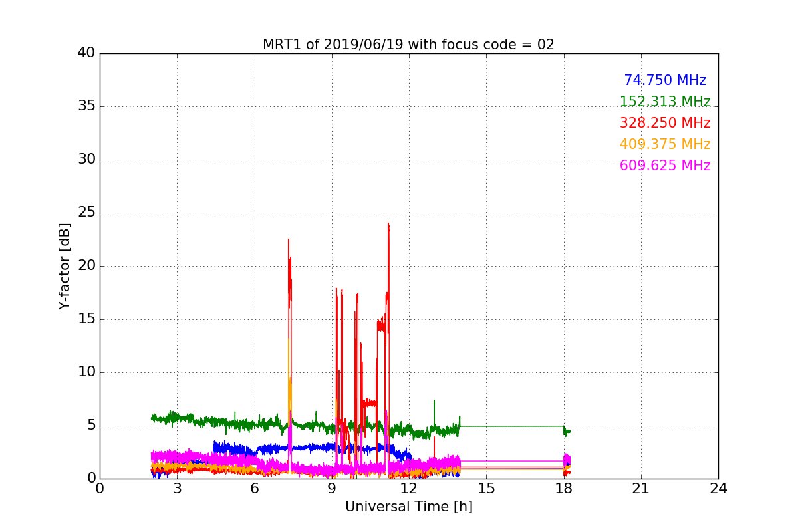Click the x-axis tick label 24

718,489
